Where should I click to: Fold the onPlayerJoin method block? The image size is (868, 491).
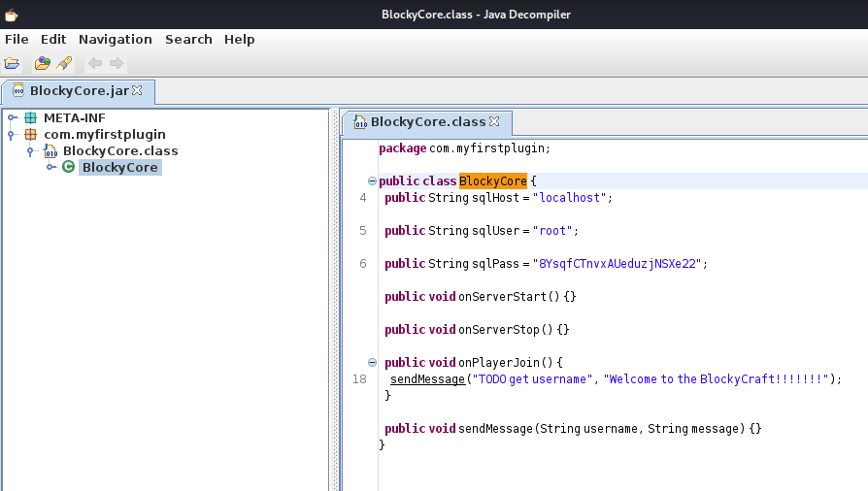372,363
